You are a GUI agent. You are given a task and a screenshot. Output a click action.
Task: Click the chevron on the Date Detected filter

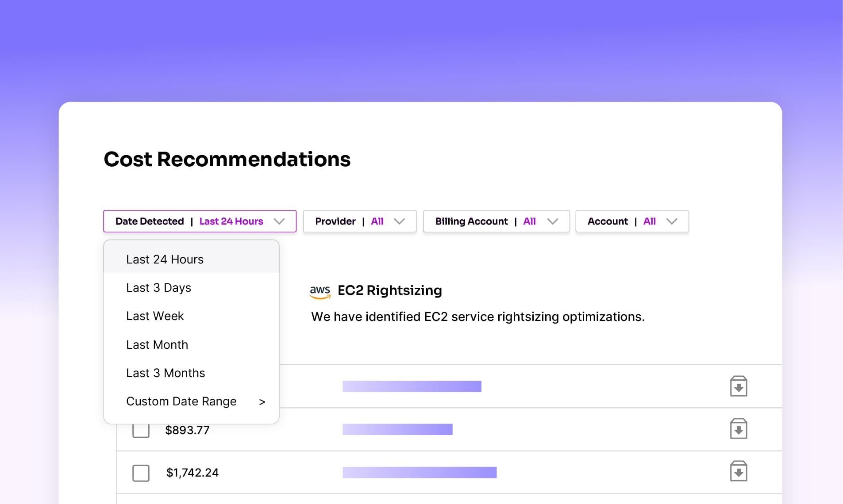(x=279, y=221)
